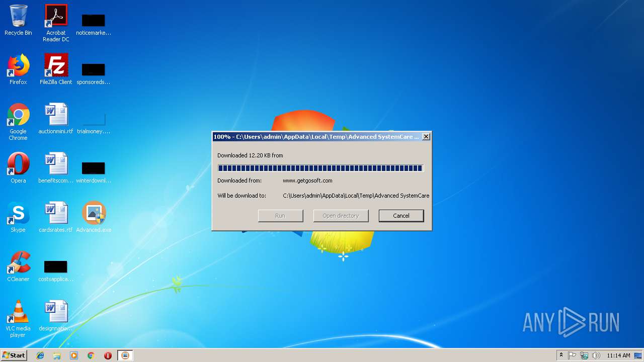Select benefitscom... document icon
The width and height of the screenshot is (644, 362).
tap(56, 168)
